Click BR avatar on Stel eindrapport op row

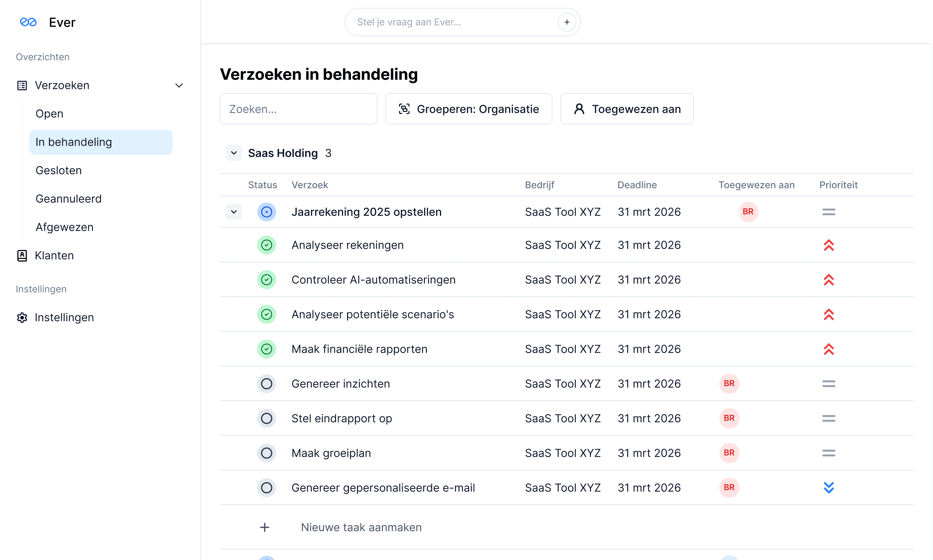tap(729, 418)
